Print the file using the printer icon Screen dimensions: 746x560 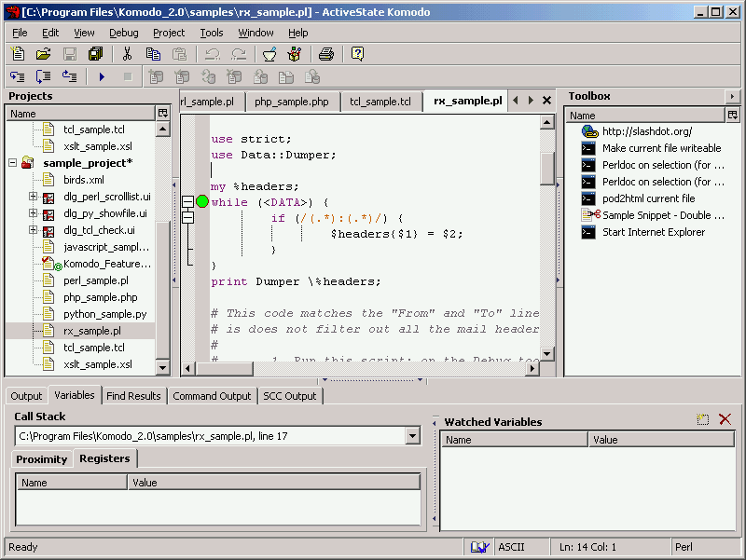326,54
